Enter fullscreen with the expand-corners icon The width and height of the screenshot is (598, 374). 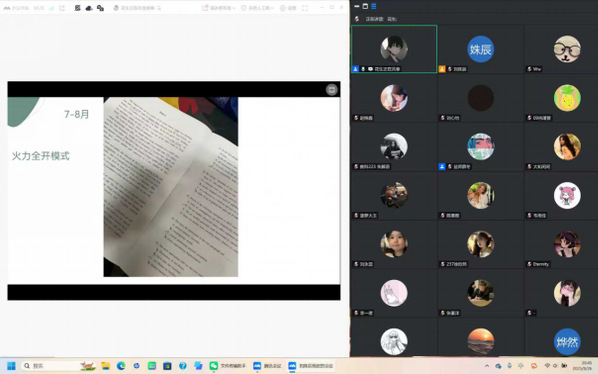pos(305,8)
